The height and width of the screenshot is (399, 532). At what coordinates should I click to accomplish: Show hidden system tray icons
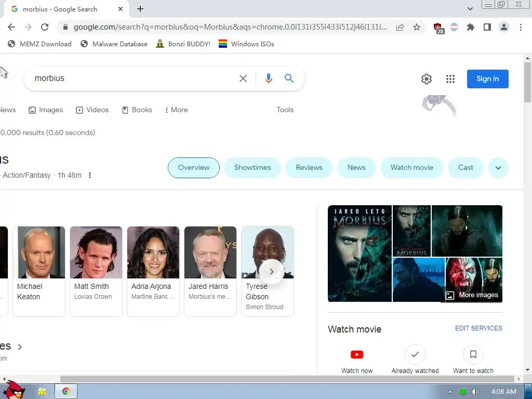[x=450, y=392]
